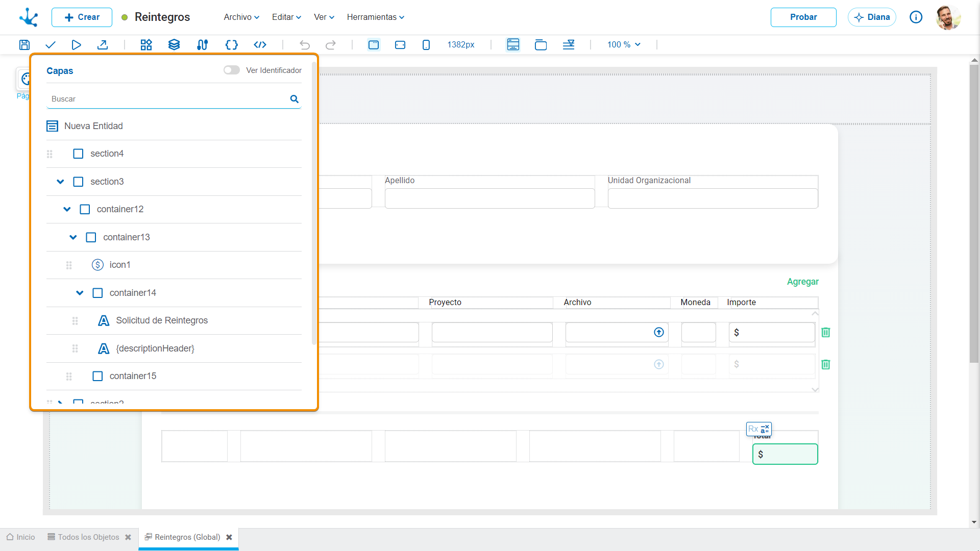This screenshot has width=980, height=551.
Task: Collapse the container14 tree node
Action: tap(80, 293)
